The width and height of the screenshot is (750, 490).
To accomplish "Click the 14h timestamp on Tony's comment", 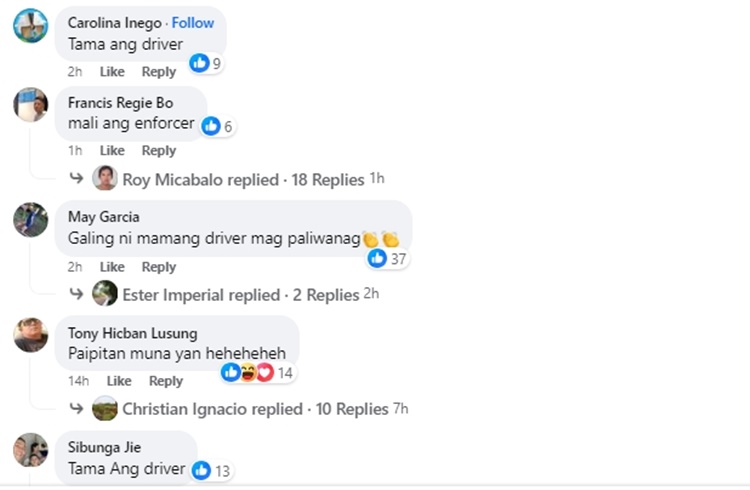I will 78,381.
